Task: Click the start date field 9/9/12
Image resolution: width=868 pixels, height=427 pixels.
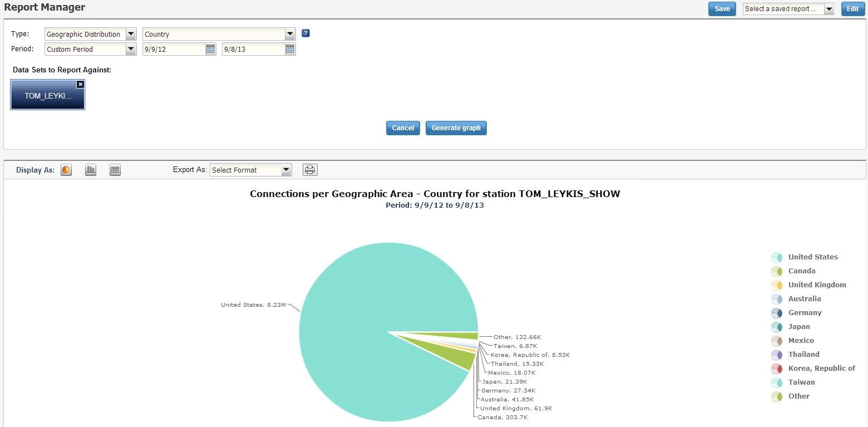Action: point(174,49)
